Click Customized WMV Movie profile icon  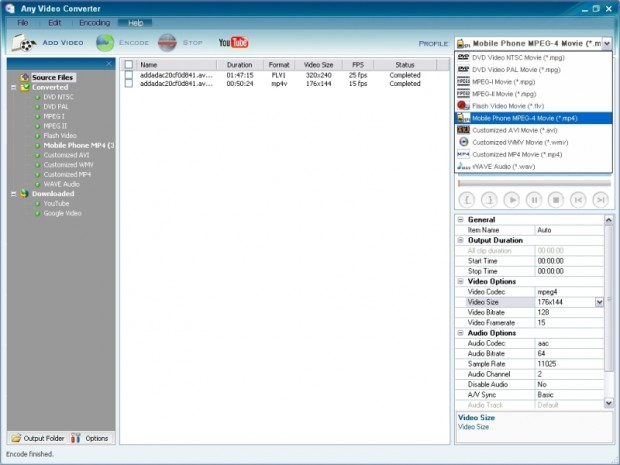click(x=463, y=142)
